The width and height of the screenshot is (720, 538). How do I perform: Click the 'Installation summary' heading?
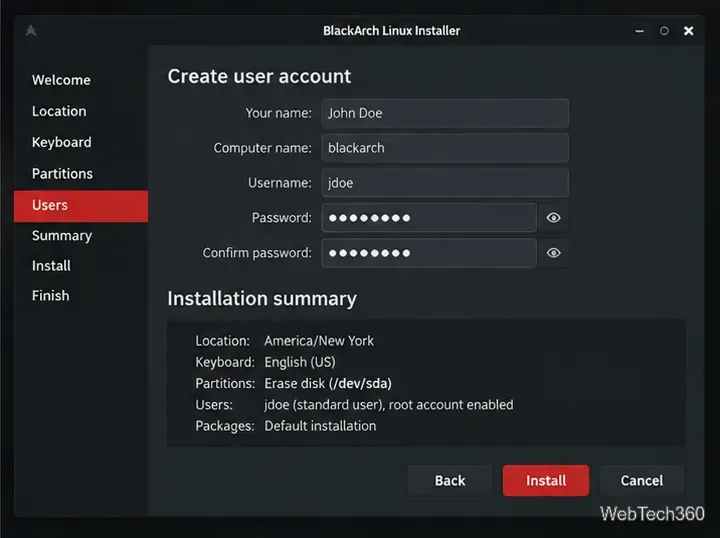coord(262,299)
